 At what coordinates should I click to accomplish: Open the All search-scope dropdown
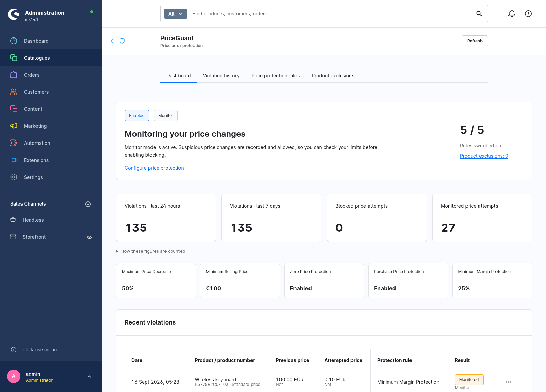[175, 14]
